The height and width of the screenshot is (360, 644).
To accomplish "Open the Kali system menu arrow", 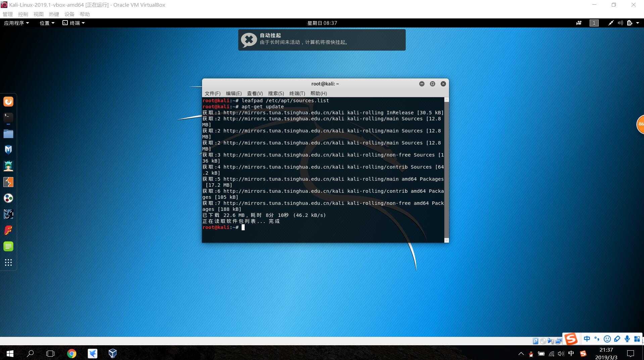I will (638, 23).
